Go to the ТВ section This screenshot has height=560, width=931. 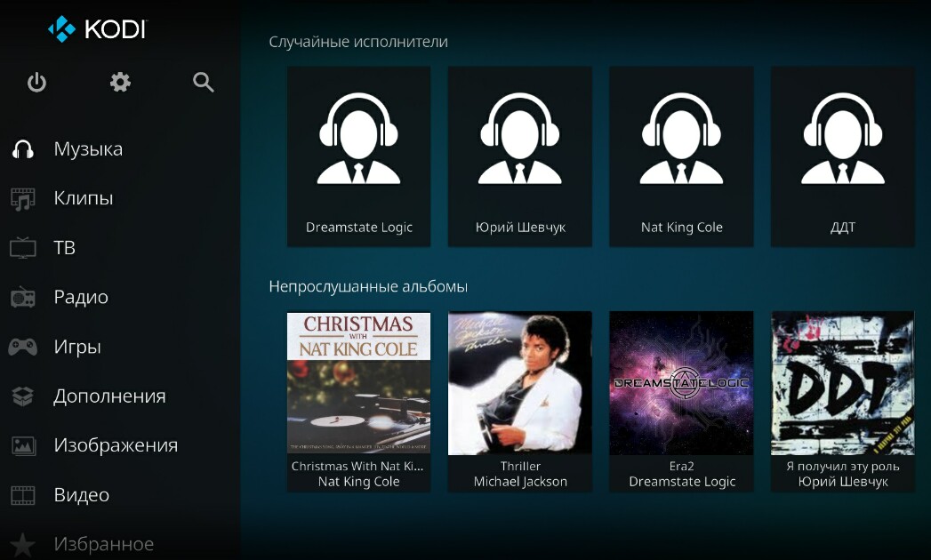[x=64, y=248]
